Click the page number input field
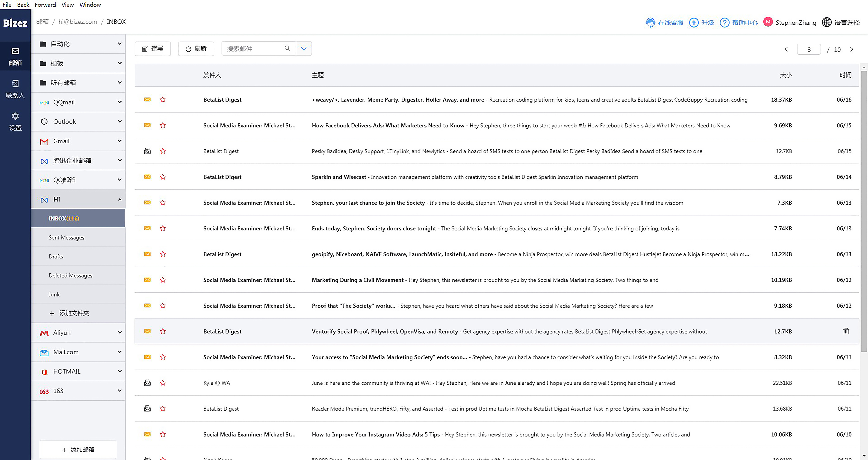Image resolution: width=868 pixels, height=460 pixels. [x=809, y=49]
